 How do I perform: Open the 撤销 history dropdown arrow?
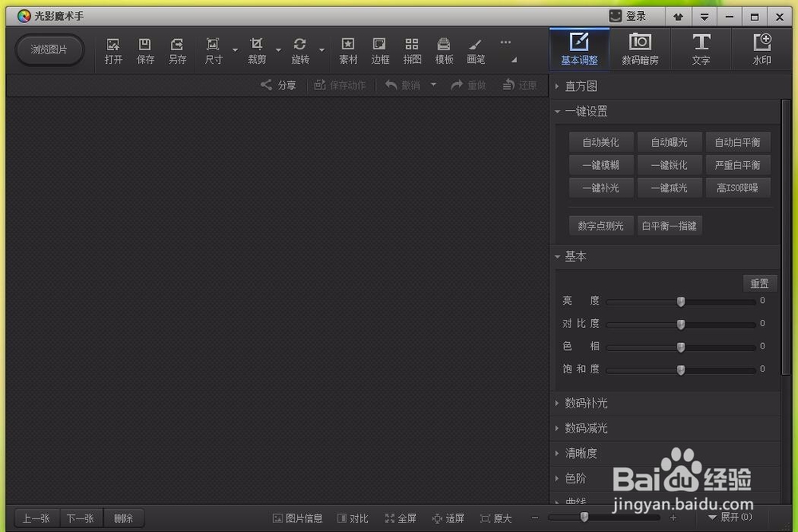point(433,85)
